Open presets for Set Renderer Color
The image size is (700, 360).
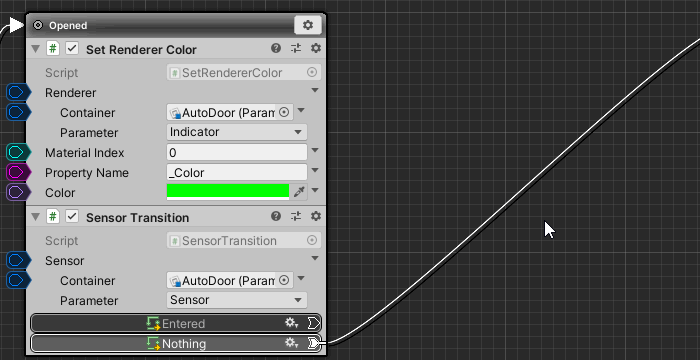click(x=296, y=48)
